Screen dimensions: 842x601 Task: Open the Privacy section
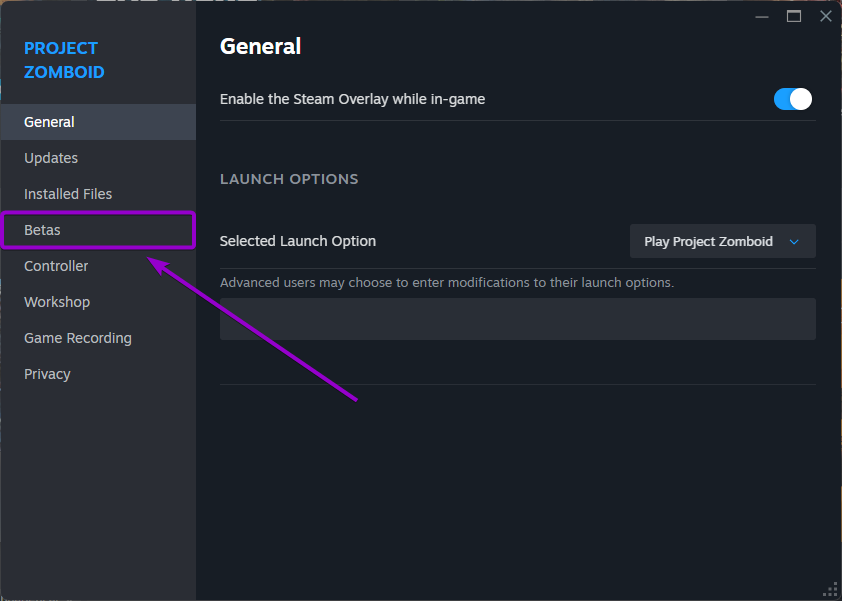point(98,374)
